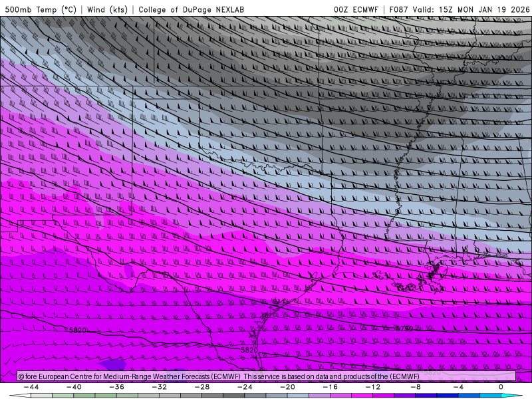Viewport: 532px width, 399px height.
Task: Click the "00Z ECMWF" model run label
Action: [x=356, y=9]
